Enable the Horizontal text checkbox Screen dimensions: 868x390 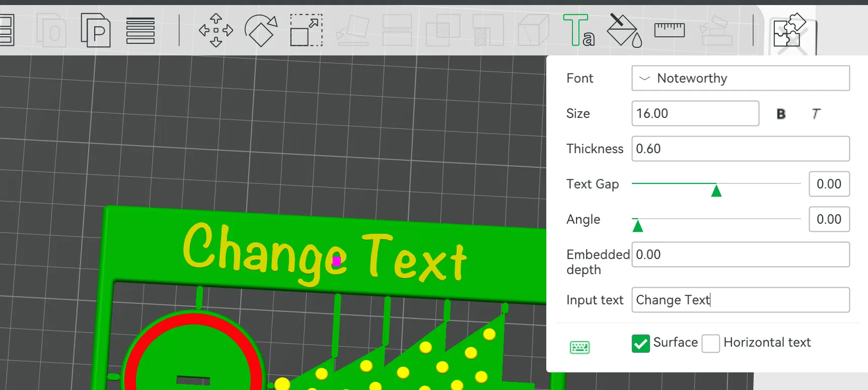coord(710,344)
